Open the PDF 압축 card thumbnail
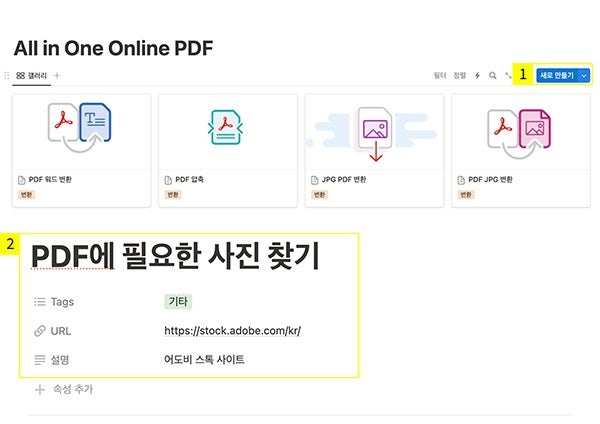Screen dimensions: 600x424 [228, 132]
